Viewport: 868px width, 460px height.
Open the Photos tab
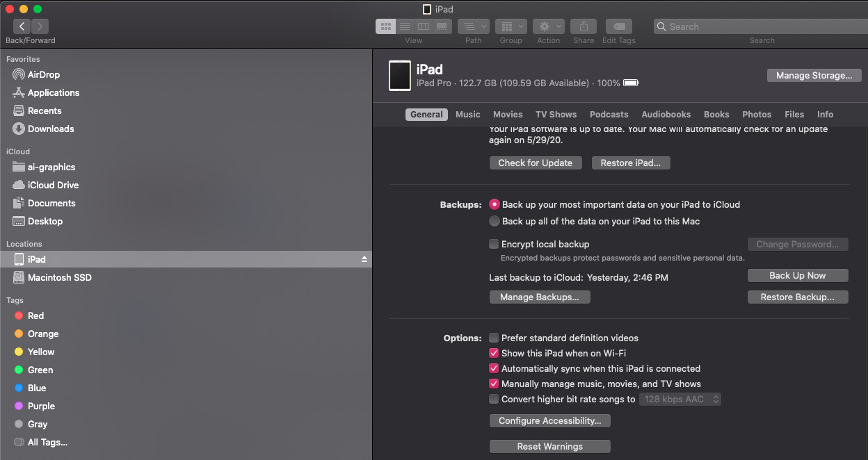coord(757,115)
